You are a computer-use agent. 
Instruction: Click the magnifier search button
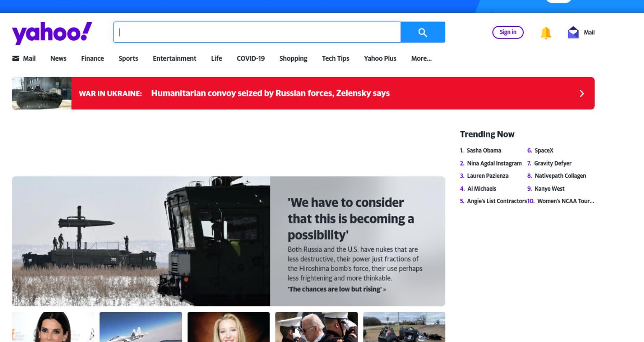(x=423, y=32)
